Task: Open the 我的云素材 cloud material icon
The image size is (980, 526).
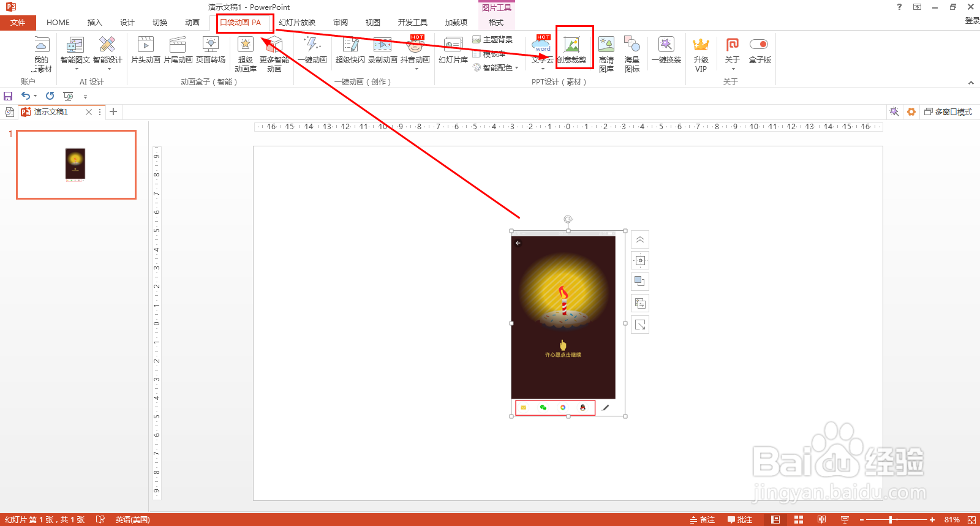Action: coord(42,54)
